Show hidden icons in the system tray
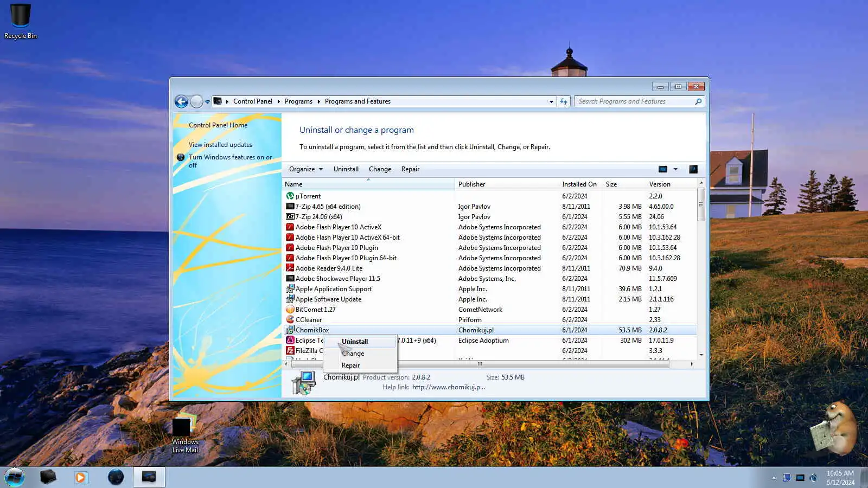Screen dimensions: 868x488 (774, 478)
